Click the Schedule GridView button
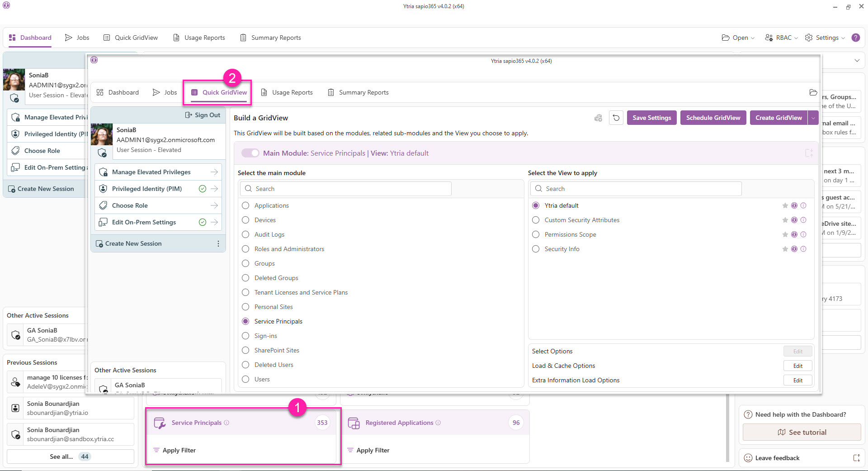 (x=713, y=118)
